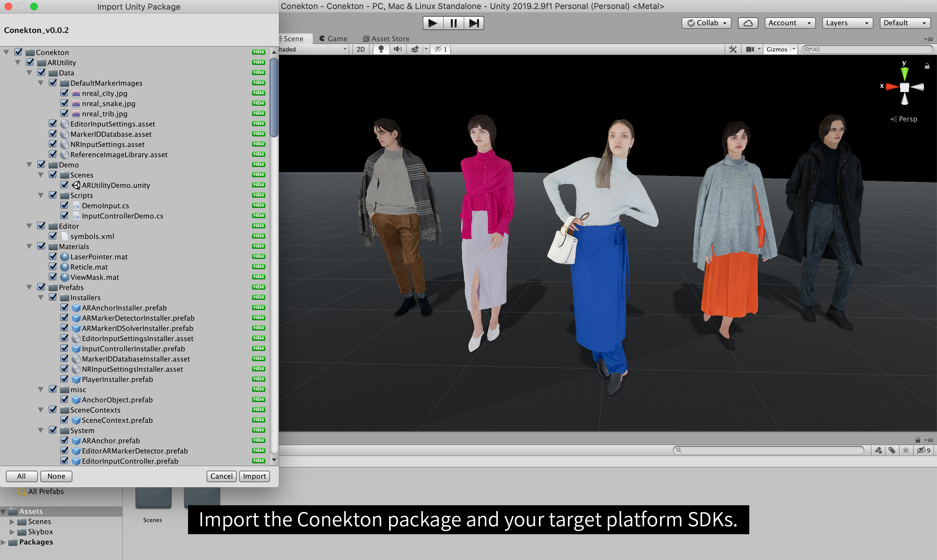Viewport: 937px width, 560px height.
Task: Open the cloud services panel icon
Action: 747,23
